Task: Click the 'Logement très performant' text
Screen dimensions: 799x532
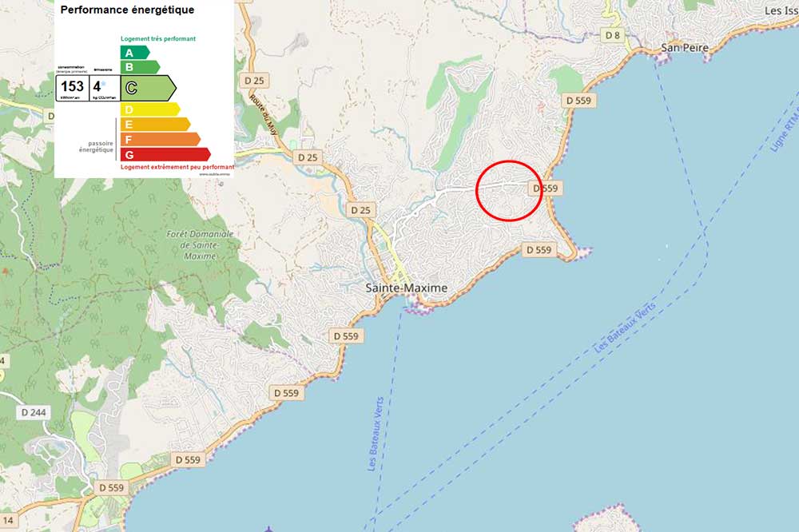Action: (x=158, y=38)
